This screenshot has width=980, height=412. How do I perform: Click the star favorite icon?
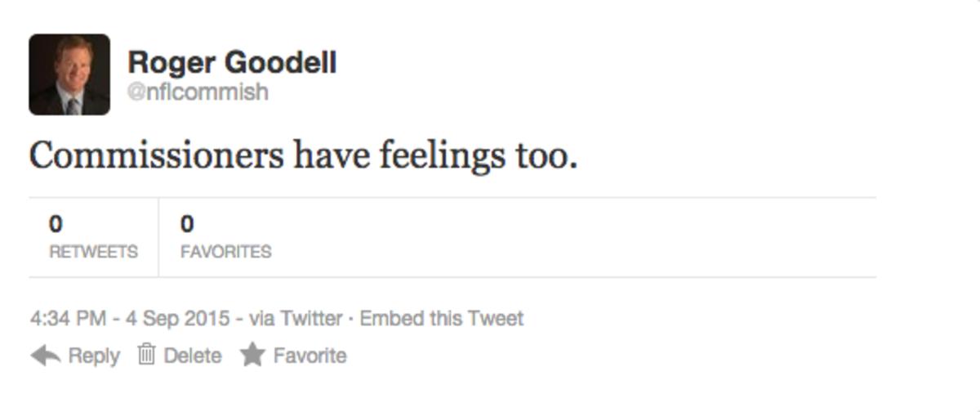[252, 355]
